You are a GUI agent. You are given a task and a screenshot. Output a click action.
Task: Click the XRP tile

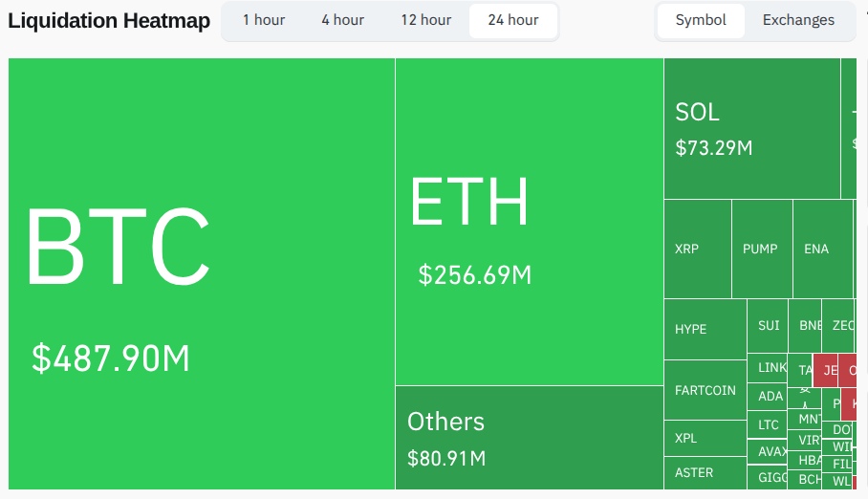point(697,249)
